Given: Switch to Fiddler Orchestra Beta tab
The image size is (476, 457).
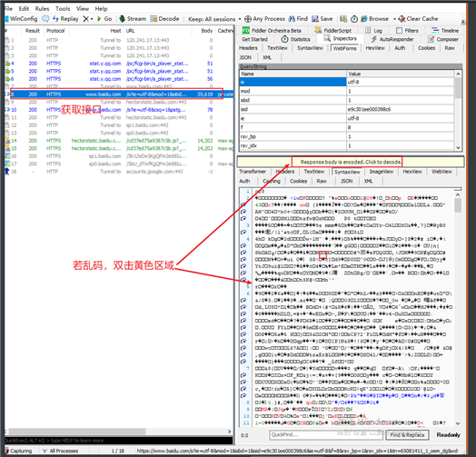Looking at the screenshot, I should (x=272, y=30).
